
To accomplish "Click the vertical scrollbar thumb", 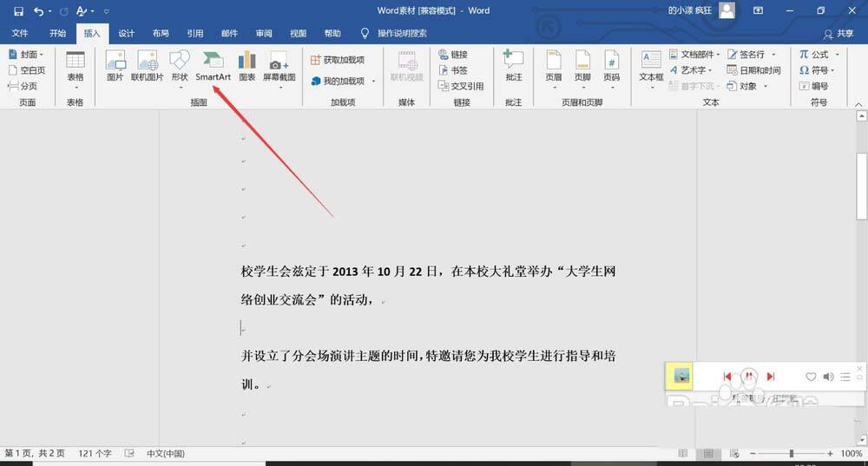I will [861, 187].
